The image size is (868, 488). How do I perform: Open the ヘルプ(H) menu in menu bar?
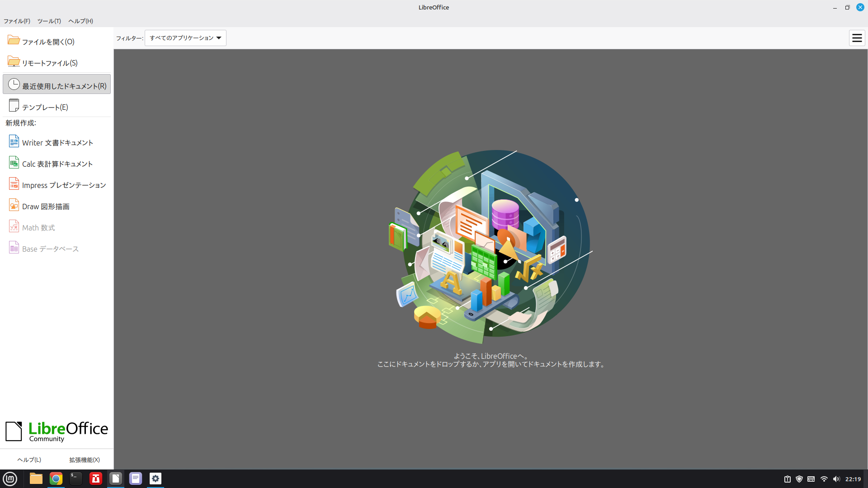[x=80, y=21]
